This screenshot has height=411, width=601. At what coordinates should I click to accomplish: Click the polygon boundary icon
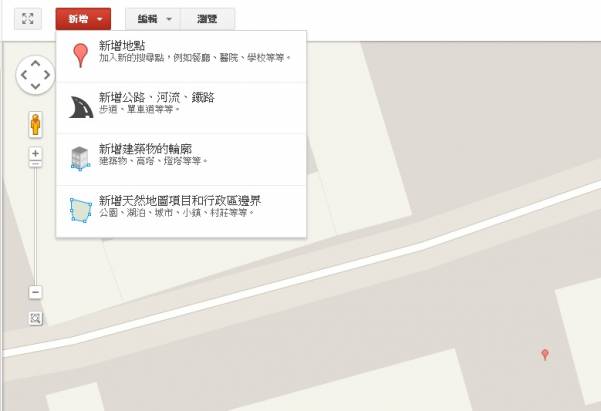point(81,210)
